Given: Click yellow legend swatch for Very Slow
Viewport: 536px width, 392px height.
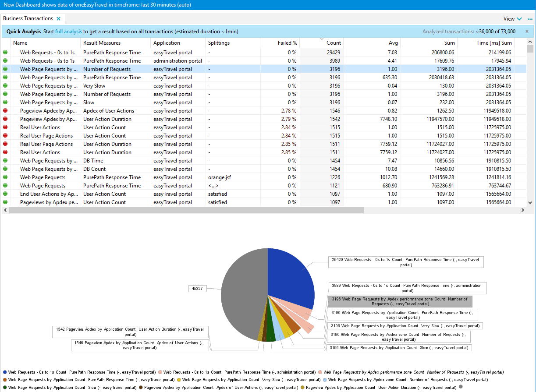Looking at the screenshot, I should (x=179, y=380).
